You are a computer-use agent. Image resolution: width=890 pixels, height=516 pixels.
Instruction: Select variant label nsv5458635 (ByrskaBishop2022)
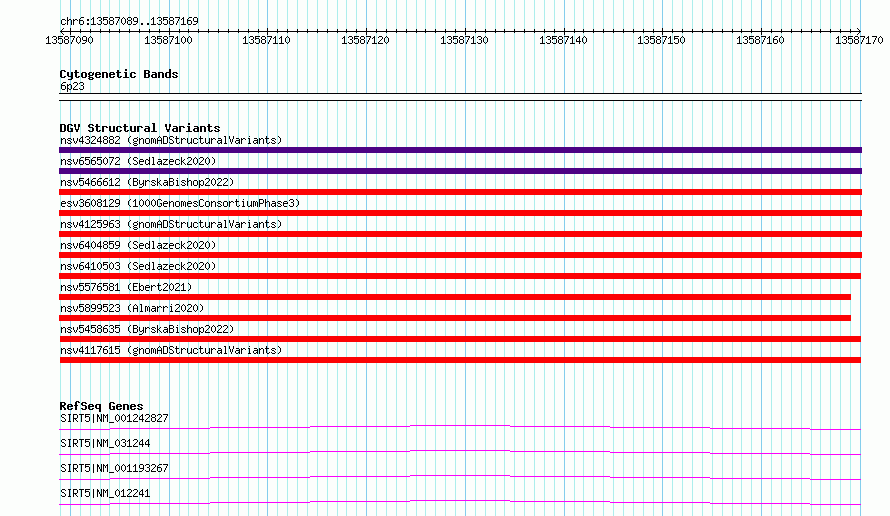coord(147,329)
